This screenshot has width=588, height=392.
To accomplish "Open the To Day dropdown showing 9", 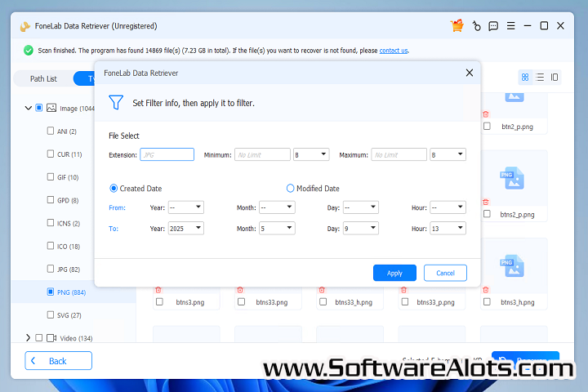I will [360, 229].
